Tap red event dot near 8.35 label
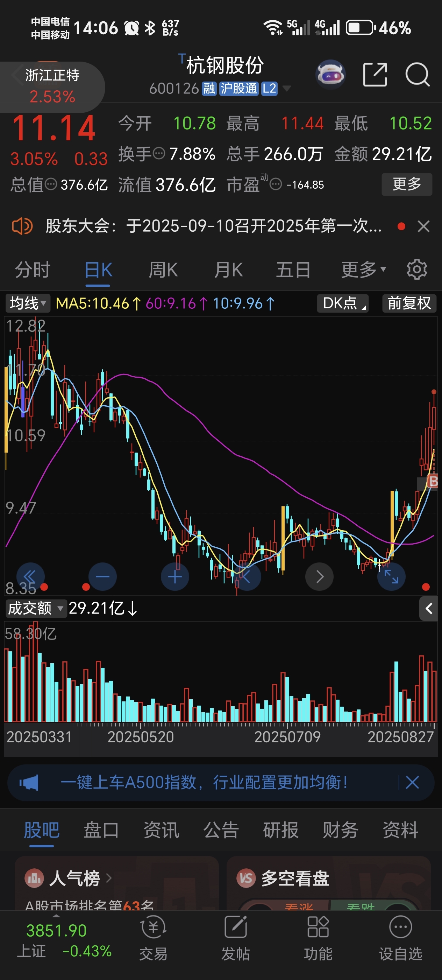Image resolution: width=442 pixels, height=980 pixels. click(x=44, y=587)
